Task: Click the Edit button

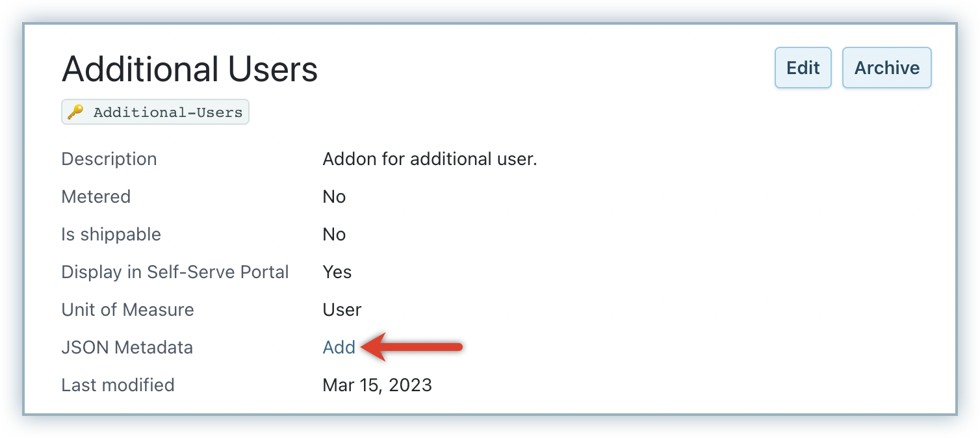Action: click(803, 68)
